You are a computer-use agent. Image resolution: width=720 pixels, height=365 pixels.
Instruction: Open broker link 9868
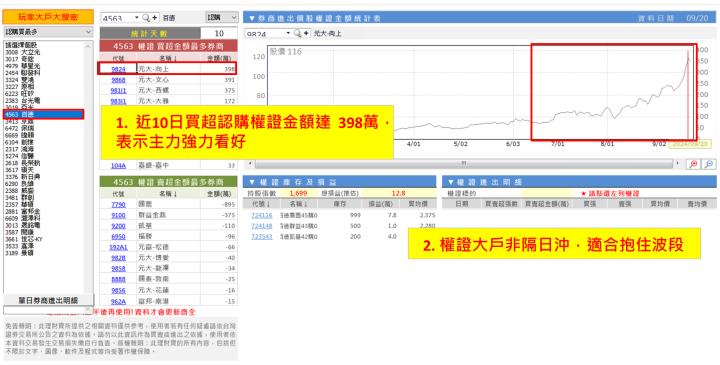click(118, 80)
